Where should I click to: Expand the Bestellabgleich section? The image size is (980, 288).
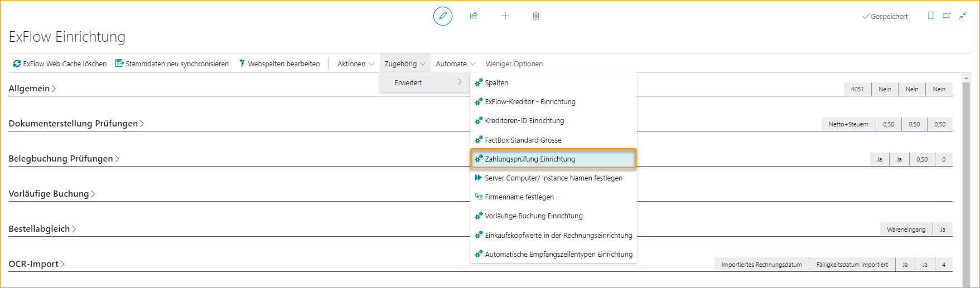42,228
